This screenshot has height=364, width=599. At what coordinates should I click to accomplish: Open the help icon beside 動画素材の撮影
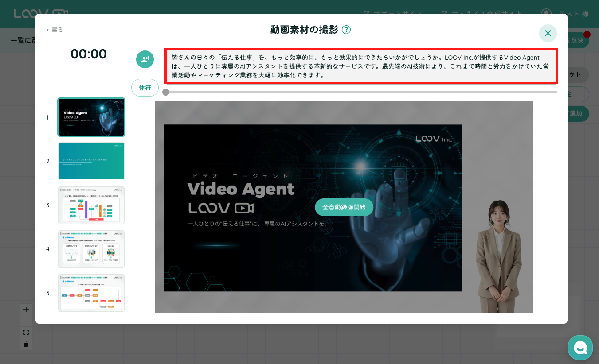coord(346,30)
